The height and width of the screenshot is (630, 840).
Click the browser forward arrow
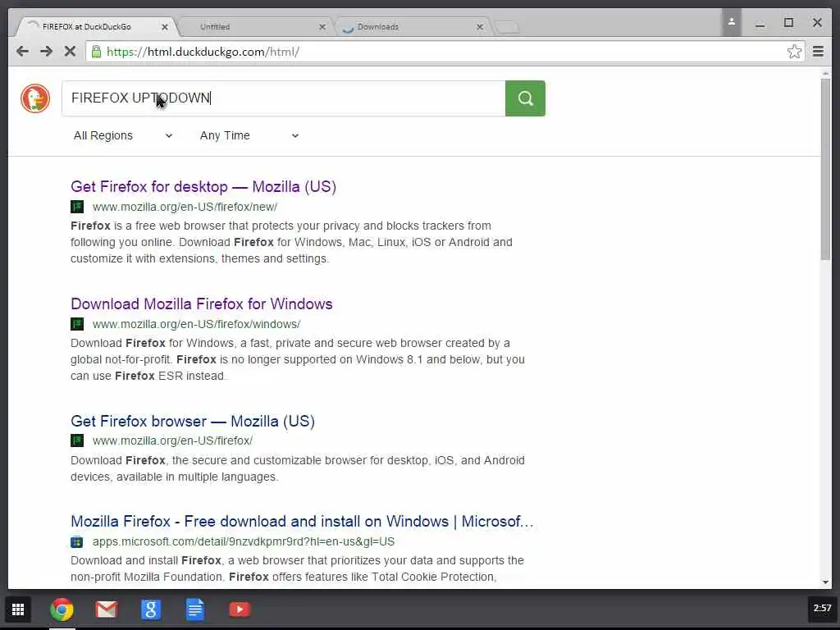(47, 52)
